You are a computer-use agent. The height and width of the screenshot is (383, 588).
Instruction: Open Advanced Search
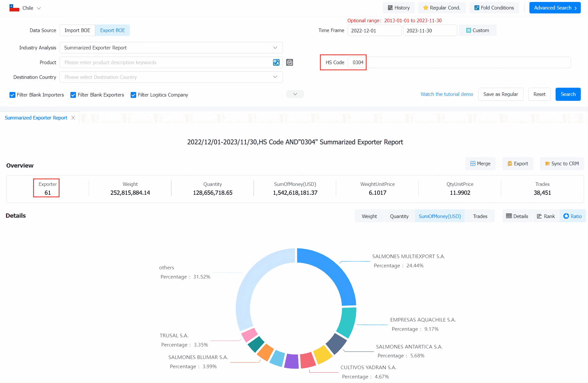pos(555,8)
